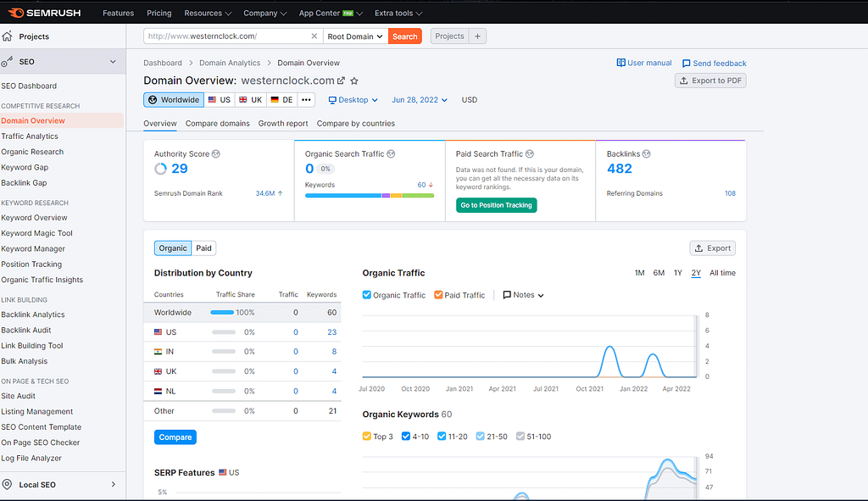The width and height of the screenshot is (868, 501).
Task: Click the keywords distribution color bar
Action: coord(370,196)
